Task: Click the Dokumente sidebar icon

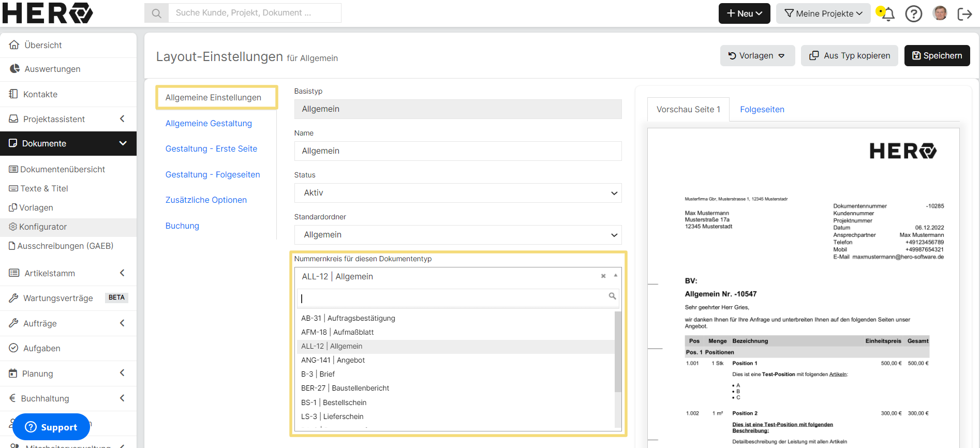Action: point(13,143)
